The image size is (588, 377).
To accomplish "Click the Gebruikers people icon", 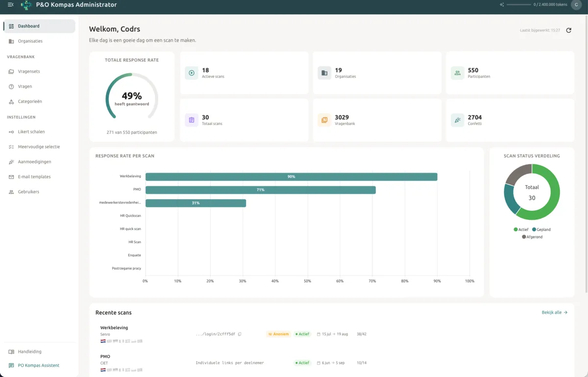I will (11, 192).
